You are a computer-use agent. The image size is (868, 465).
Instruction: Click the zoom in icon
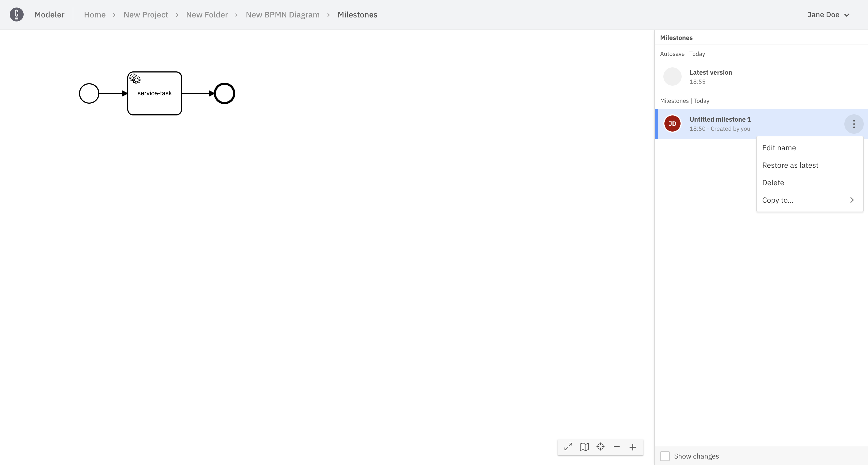[x=633, y=447]
